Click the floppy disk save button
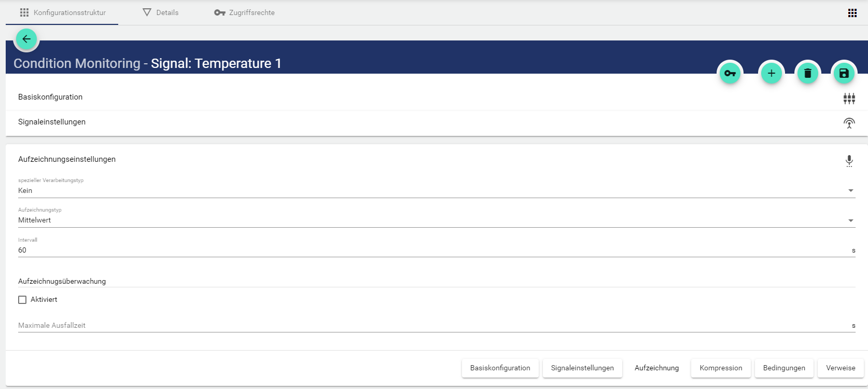Viewport: 868px width, 389px height. click(x=844, y=74)
